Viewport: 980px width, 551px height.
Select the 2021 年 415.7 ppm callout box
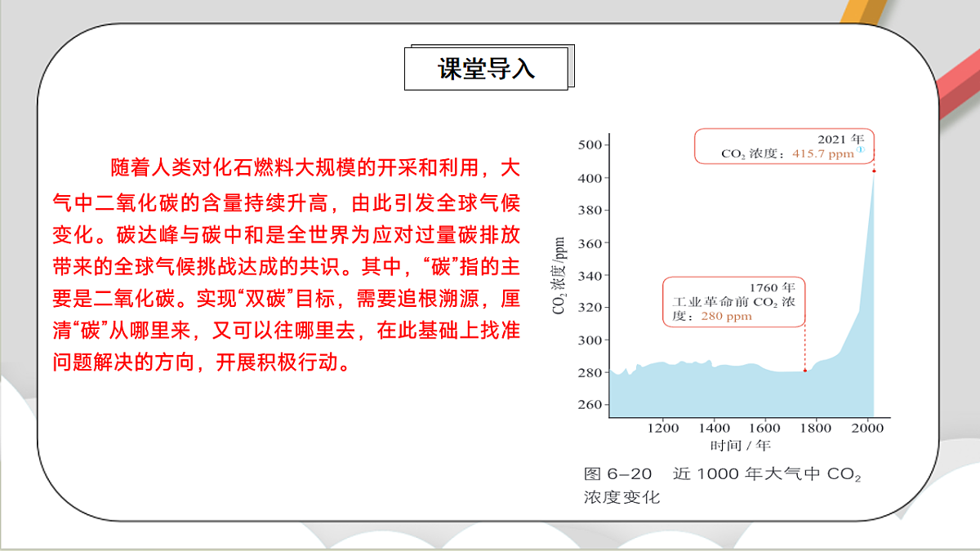point(784,145)
